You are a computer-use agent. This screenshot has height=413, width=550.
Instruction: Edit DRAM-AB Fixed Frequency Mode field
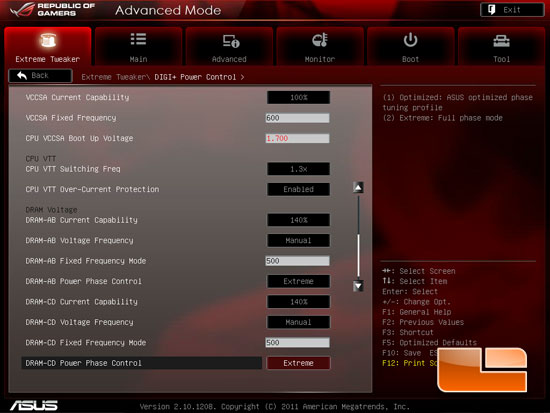[297, 261]
